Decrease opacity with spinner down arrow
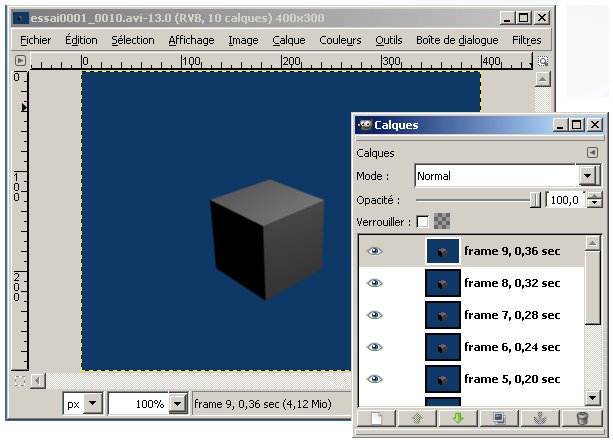613x443 pixels. click(595, 204)
